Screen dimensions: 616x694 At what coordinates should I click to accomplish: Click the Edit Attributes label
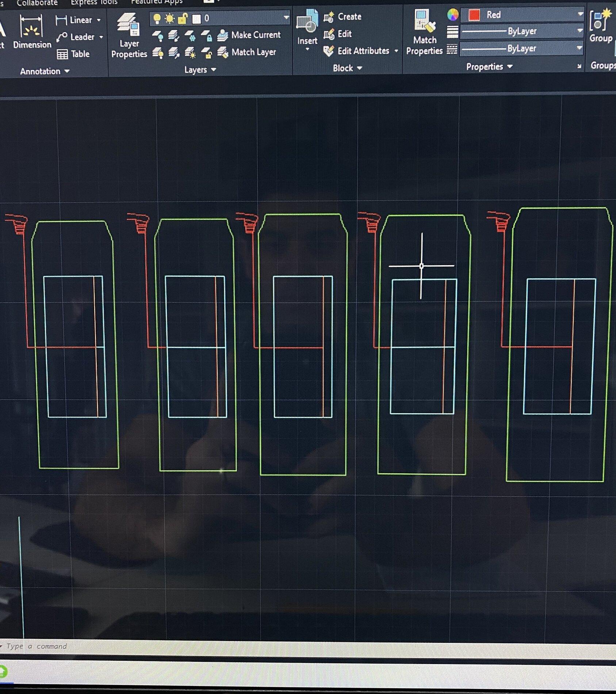pos(363,51)
